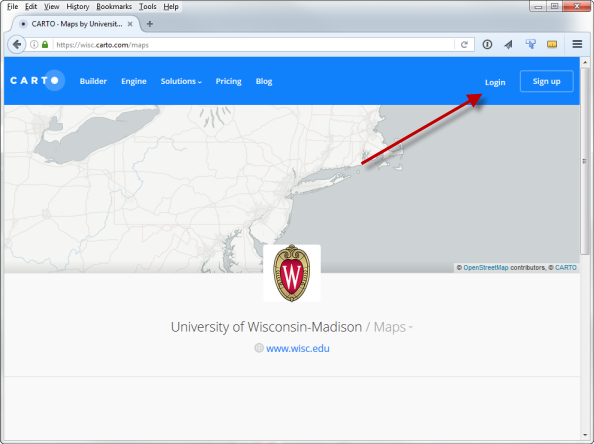Image resolution: width=594 pixels, height=444 pixels.
Task: Click the globe icon beside www.wisc.edu
Action: [259, 348]
